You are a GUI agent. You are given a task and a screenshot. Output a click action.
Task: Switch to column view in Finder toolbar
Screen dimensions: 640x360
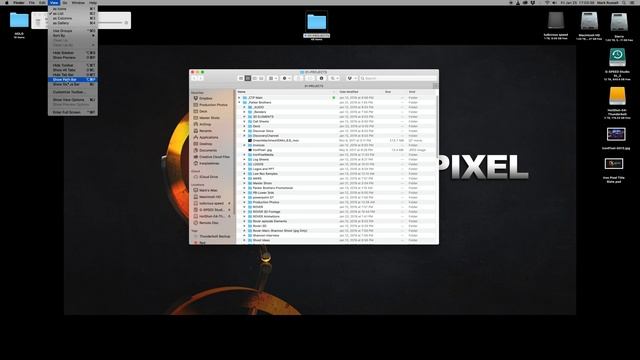click(x=255, y=78)
